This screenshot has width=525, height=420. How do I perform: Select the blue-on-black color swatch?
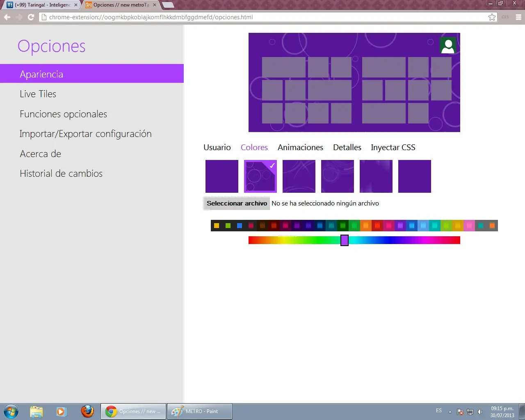pyautogui.click(x=240, y=226)
